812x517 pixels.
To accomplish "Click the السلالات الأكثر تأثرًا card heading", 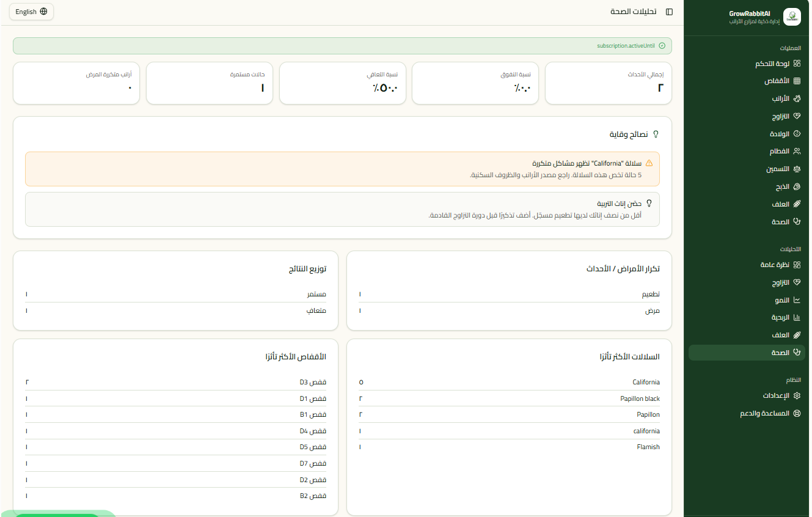I will [630, 357].
